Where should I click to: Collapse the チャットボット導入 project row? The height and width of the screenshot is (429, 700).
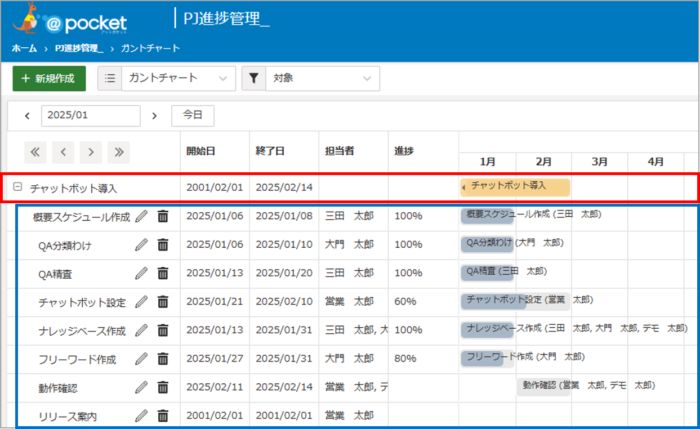(x=17, y=187)
